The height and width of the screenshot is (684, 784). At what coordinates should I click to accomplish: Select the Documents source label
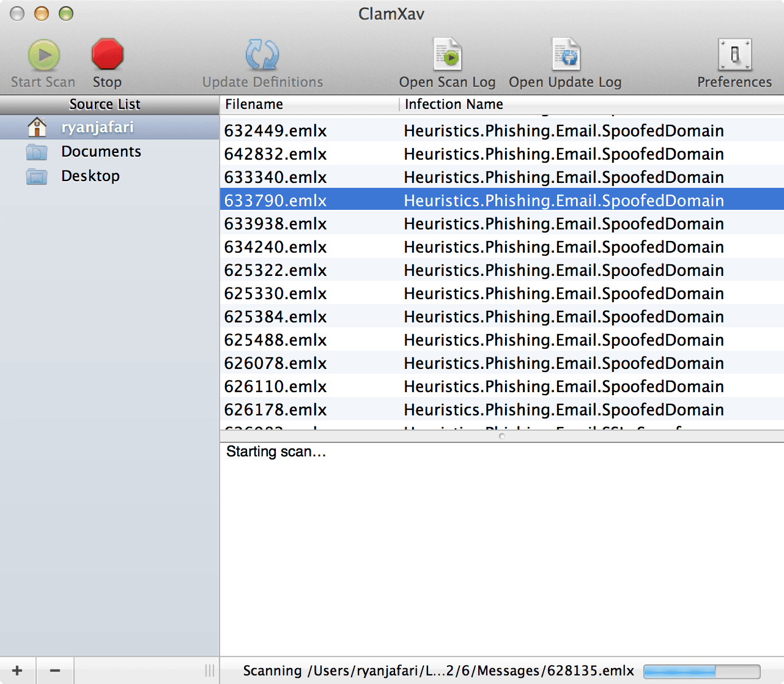click(x=101, y=152)
